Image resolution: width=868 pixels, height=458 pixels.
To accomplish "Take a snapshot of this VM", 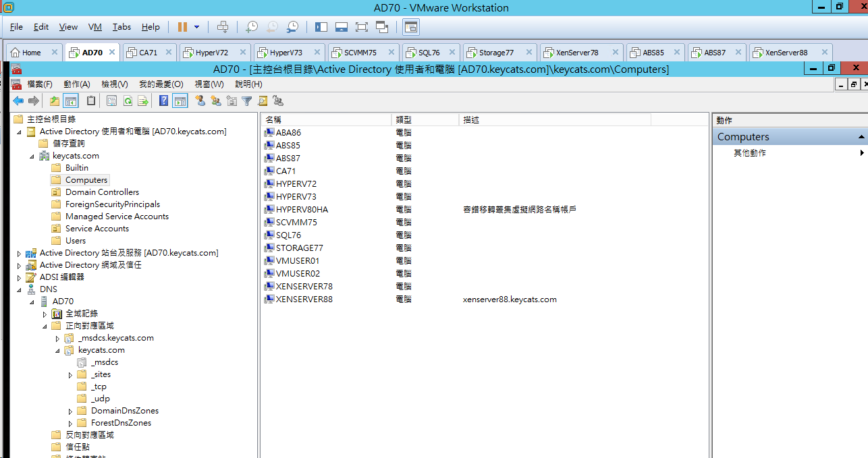I will coord(251,27).
